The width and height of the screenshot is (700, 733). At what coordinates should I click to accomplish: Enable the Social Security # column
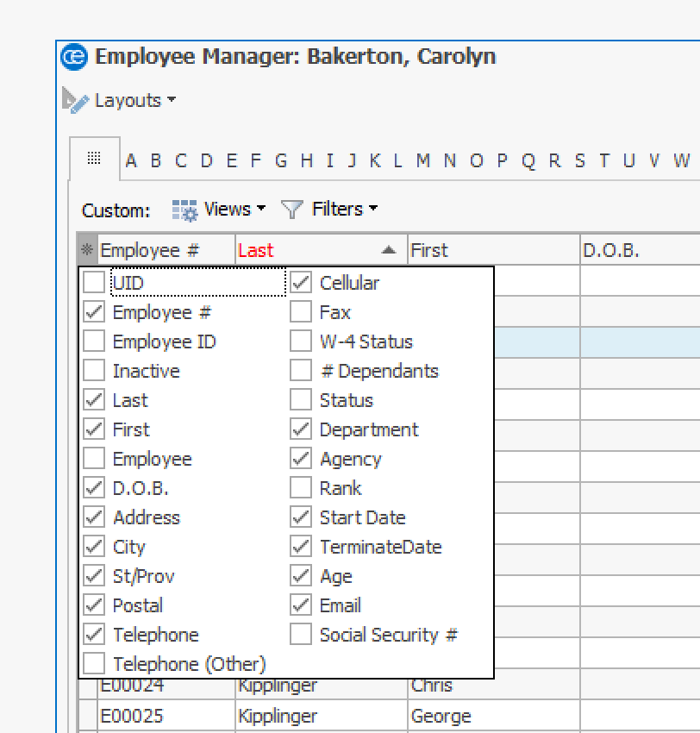pos(301,635)
